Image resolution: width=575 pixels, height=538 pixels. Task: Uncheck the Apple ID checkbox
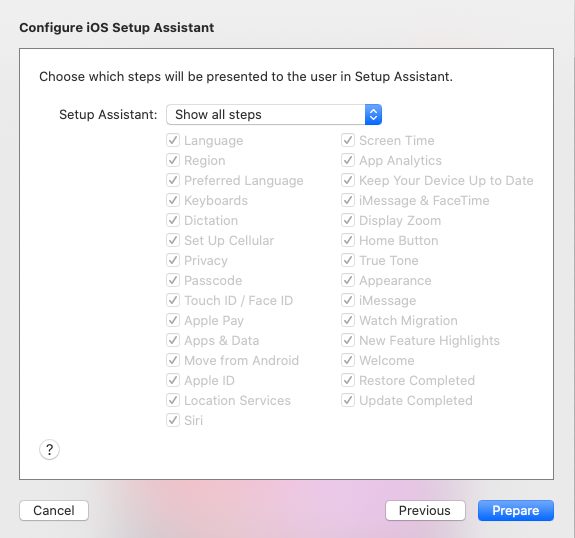tap(173, 380)
